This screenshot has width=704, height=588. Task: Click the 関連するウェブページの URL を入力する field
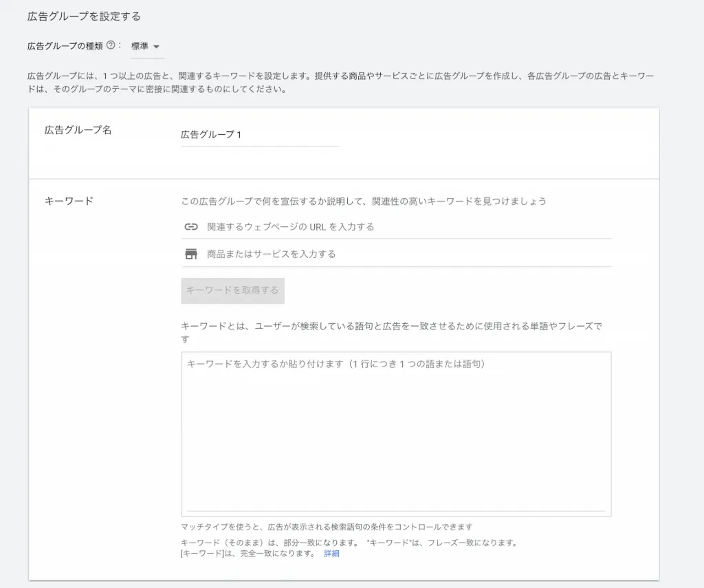tap(396, 227)
